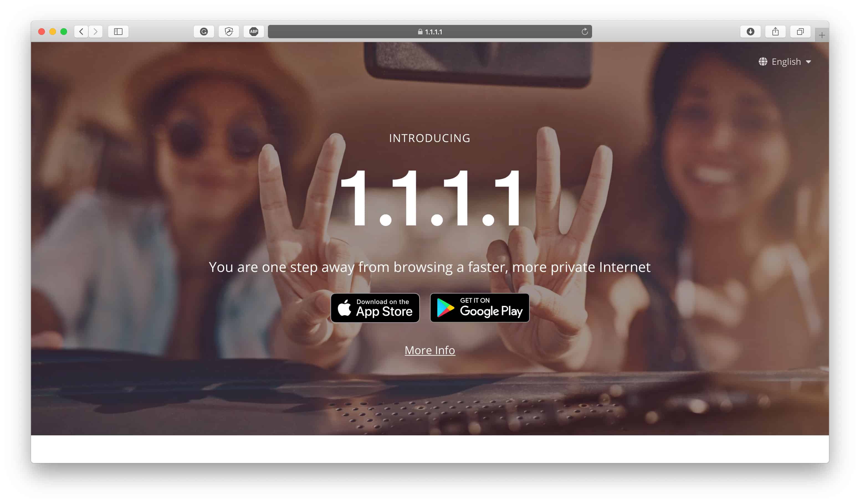Click the tab overview/grid icon in toolbar
This screenshot has height=504, width=860.
tap(801, 31)
